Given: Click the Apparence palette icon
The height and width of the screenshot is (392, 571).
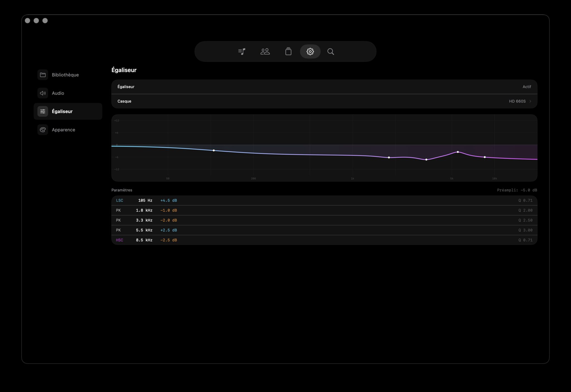Looking at the screenshot, I should click(43, 130).
